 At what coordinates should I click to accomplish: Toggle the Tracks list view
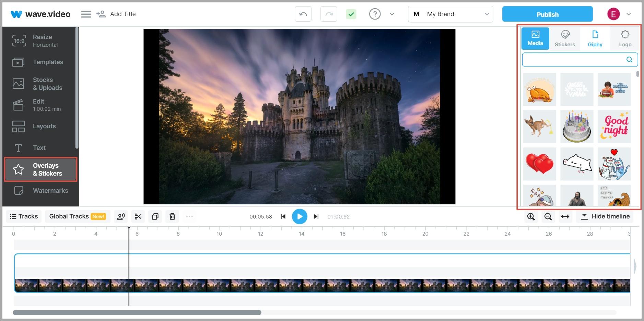click(24, 216)
